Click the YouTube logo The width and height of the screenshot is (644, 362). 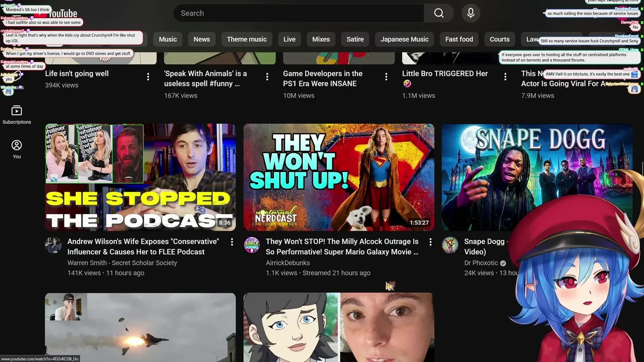[56, 14]
